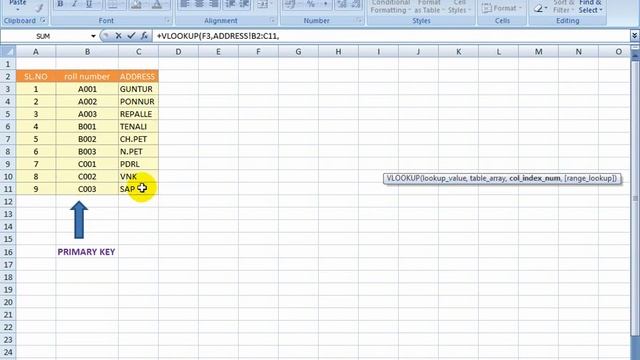
Task: Open Find & Select dropdown
Action: [590, 6]
